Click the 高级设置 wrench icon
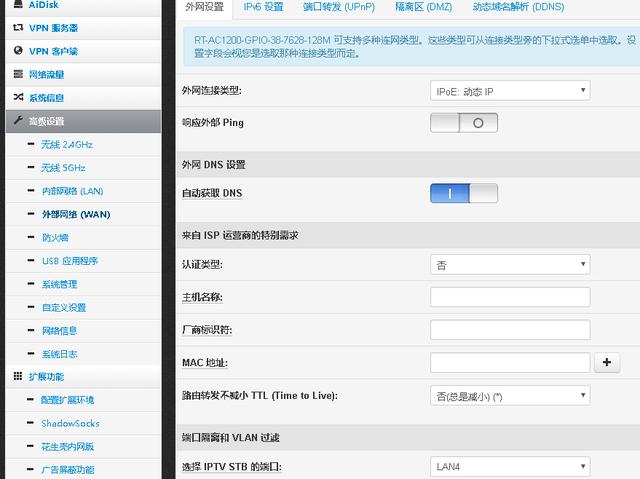Viewport: 640px width, 479px height. 18,120
